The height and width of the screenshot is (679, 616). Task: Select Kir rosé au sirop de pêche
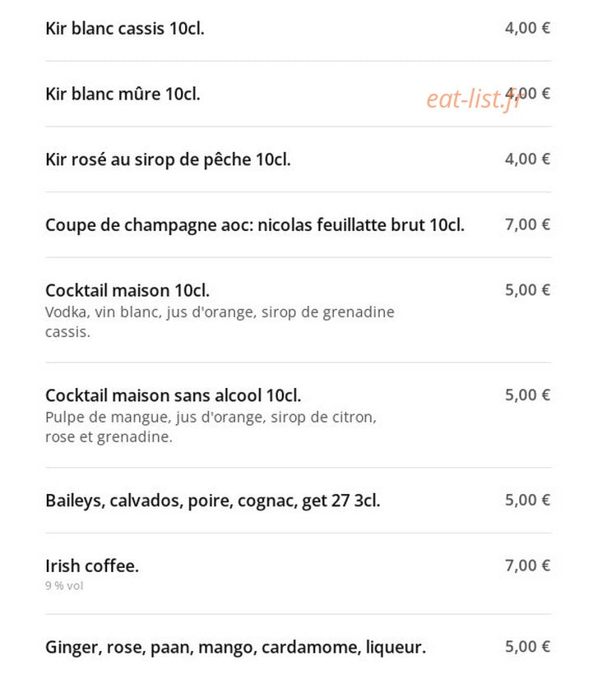coord(168,159)
